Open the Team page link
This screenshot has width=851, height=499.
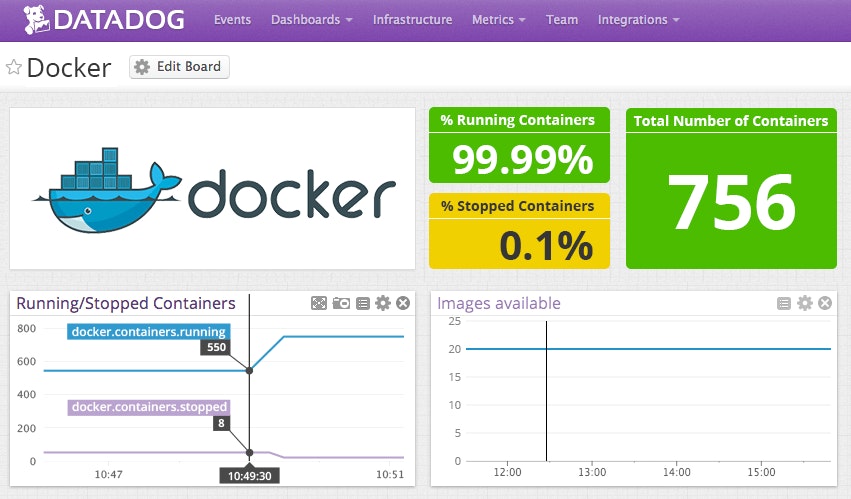point(562,20)
